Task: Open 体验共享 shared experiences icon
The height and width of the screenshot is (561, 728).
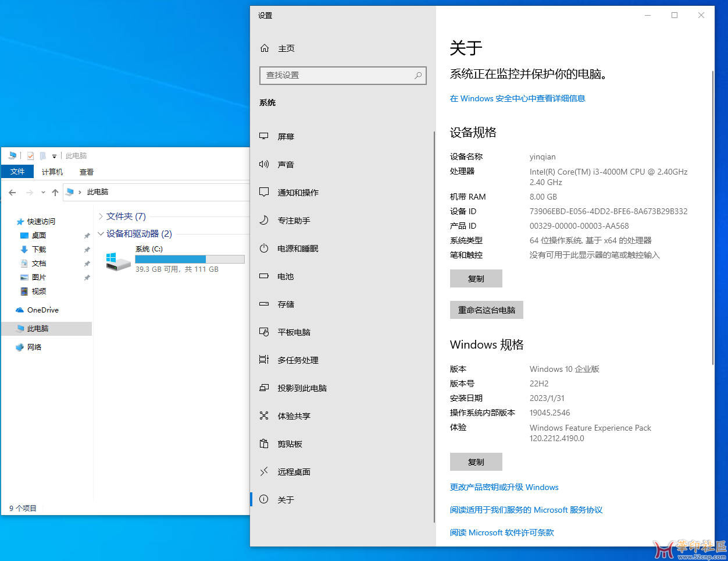Action: (264, 416)
